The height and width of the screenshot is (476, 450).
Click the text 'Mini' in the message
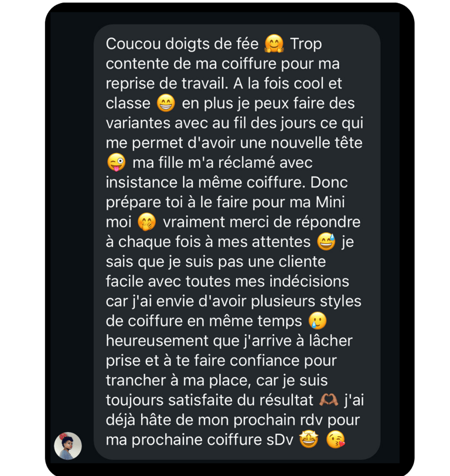330,202
